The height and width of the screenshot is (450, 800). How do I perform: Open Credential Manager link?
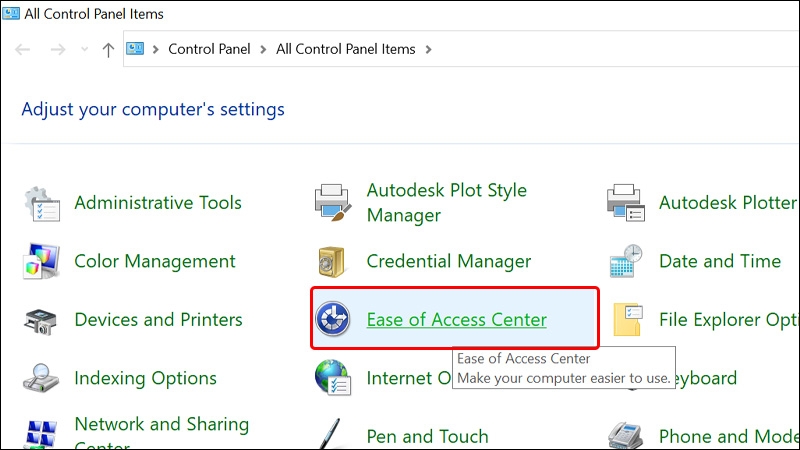pos(448,261)
